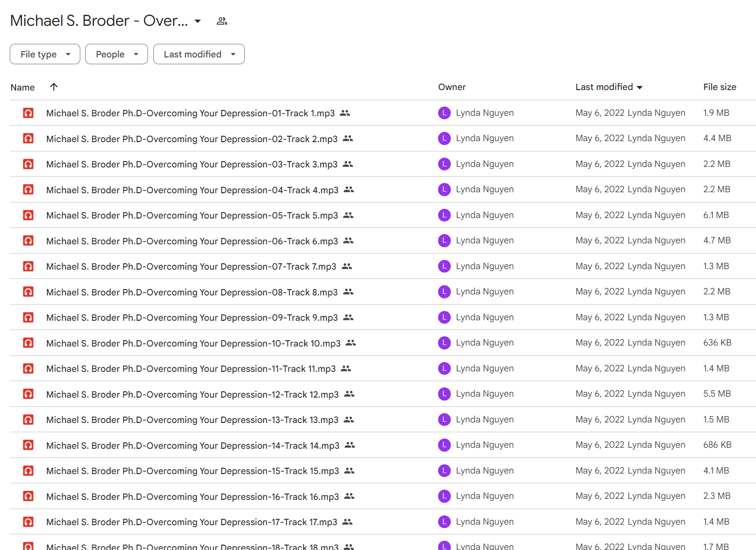
Task: Click the audio icon for Track 8.mp3
Action: [28, 292]
